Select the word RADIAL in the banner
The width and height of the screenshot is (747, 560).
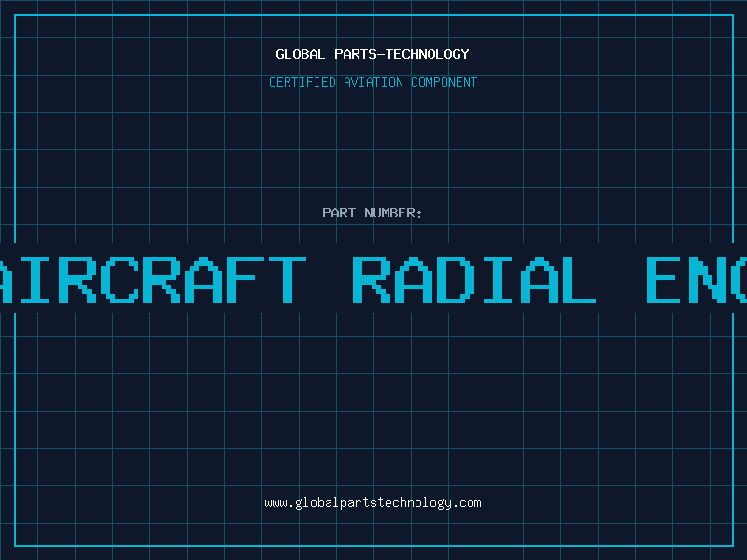(x=474, y=279)
